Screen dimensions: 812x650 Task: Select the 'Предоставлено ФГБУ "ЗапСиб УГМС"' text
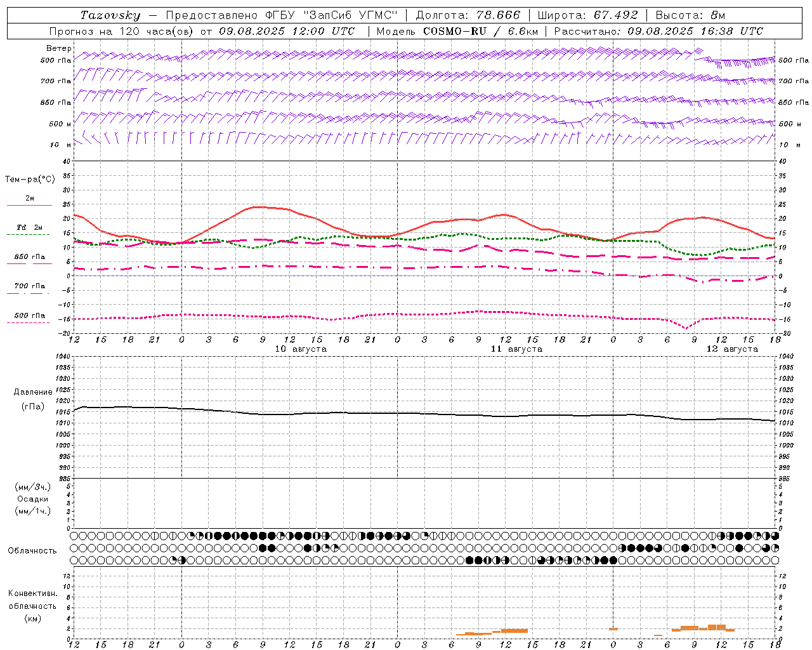pos(282,15)
